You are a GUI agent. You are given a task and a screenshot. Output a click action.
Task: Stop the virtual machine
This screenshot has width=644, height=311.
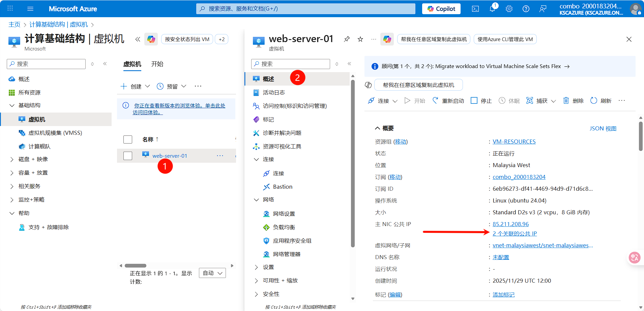click(481, 101)
